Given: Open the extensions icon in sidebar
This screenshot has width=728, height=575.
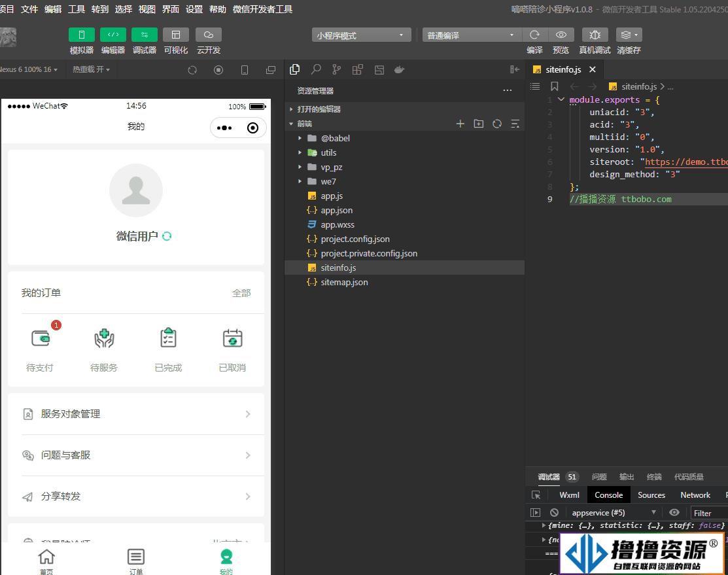Looking at the screenshot, I should tap(358, 70).
